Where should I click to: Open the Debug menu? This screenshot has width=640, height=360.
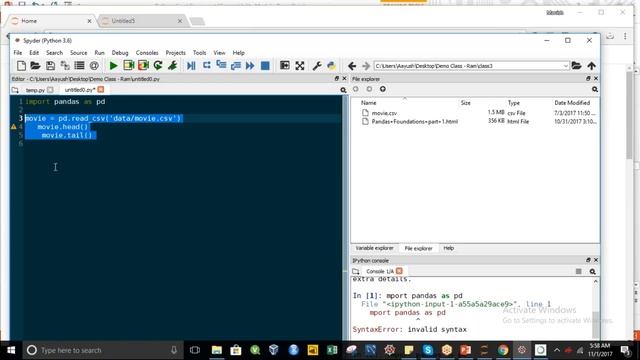120,53
